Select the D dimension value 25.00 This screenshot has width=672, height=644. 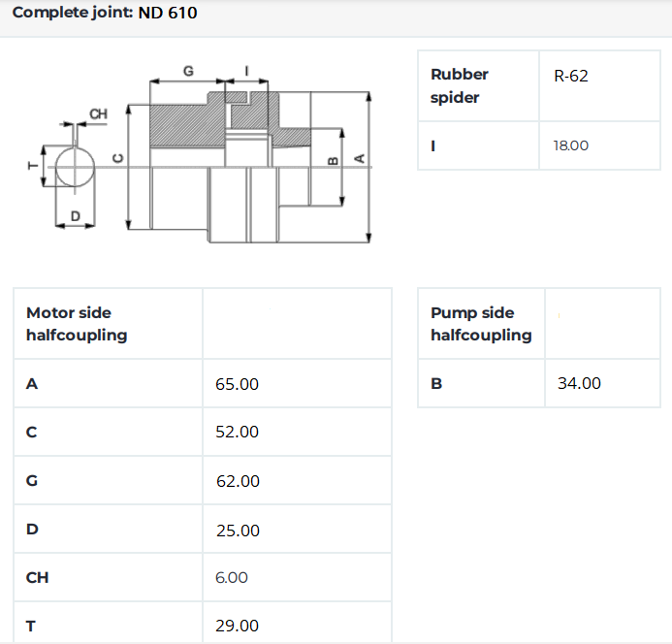[x=238, y=531]
